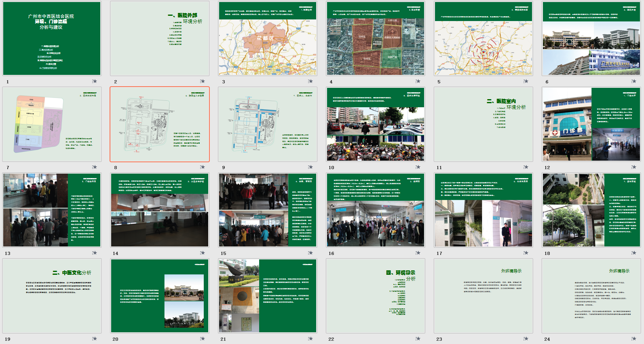Select slide 11 section divider thumbnail
Viewport: 644px width, 344px height.
coord(484,124)
